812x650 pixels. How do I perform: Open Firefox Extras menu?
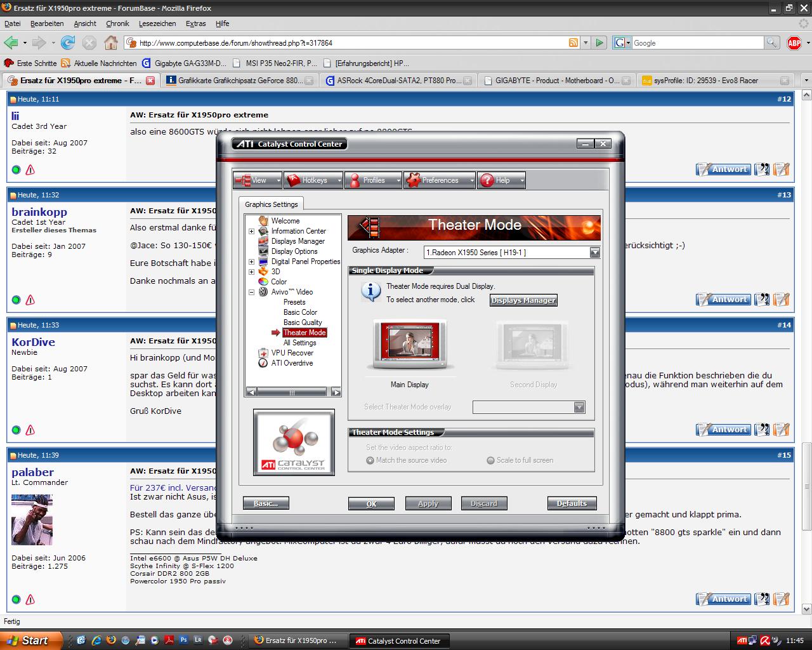[x=195, y=23]
